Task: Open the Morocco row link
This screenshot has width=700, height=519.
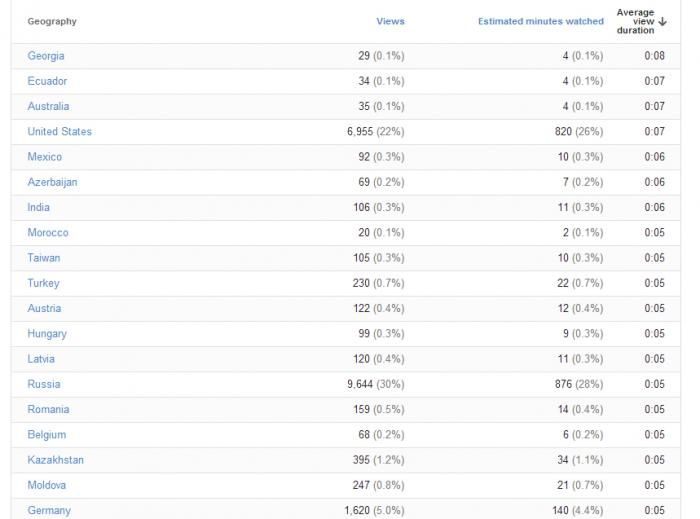Action: [x=48, y=233]
